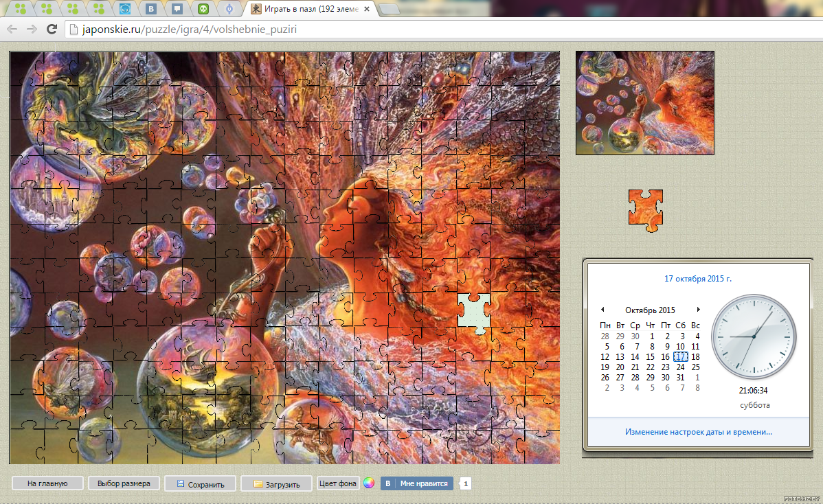Go to next month in calendar

[x=698, y=310]
